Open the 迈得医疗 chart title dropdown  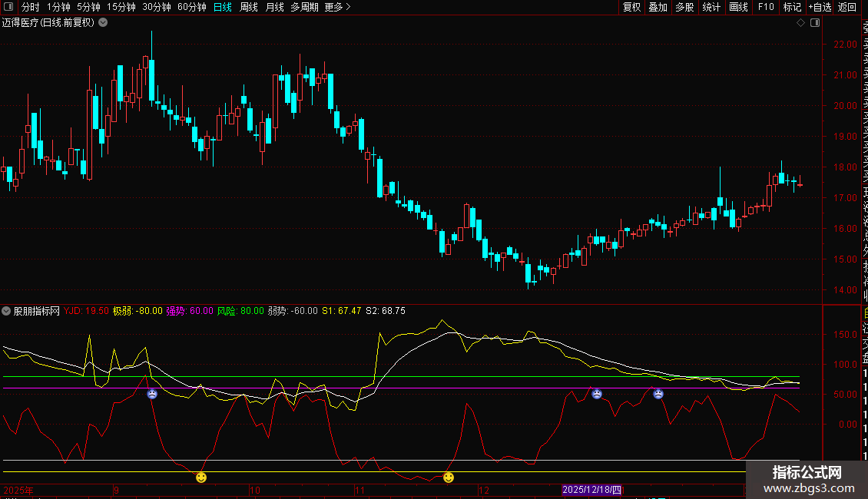coord(103,23)
